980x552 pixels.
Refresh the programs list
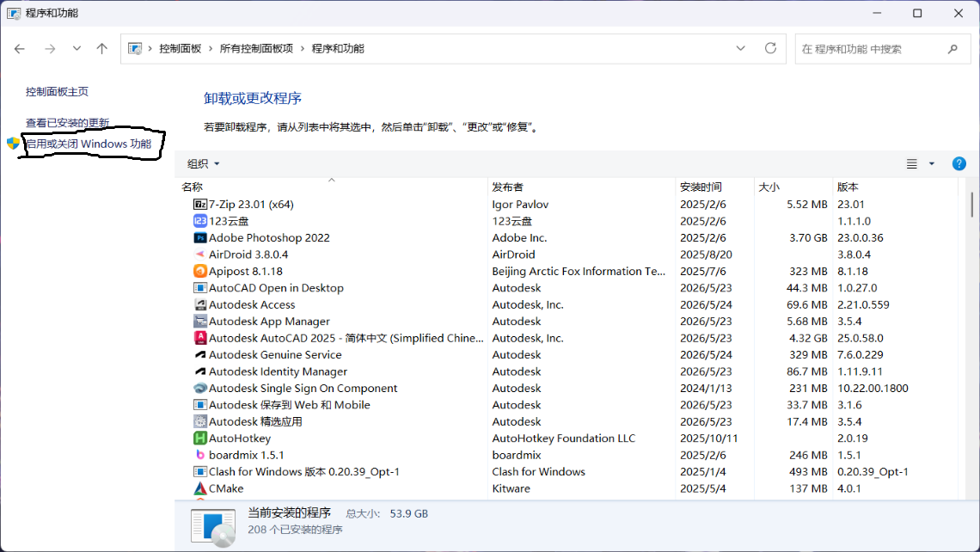click(x=770, y=48)
